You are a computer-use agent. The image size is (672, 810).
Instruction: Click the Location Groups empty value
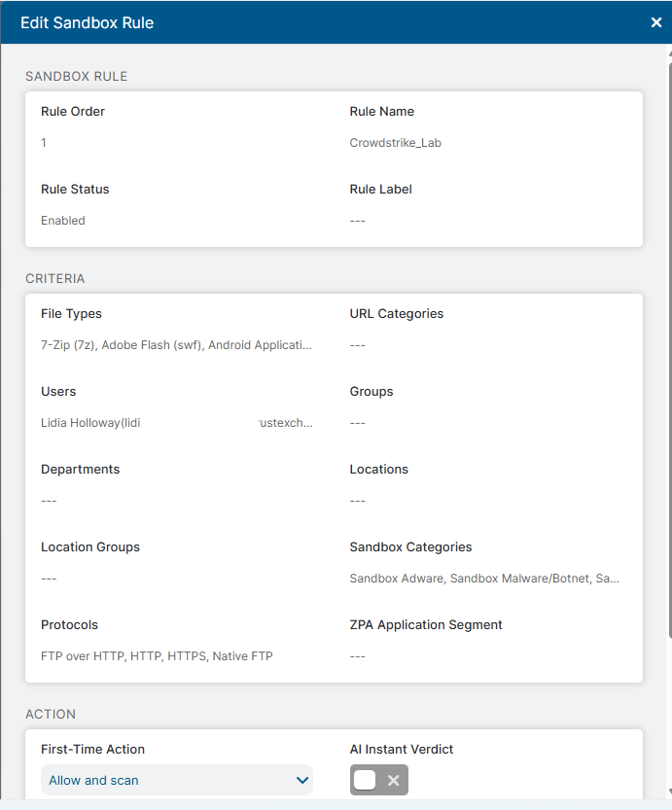click(49, 579)
